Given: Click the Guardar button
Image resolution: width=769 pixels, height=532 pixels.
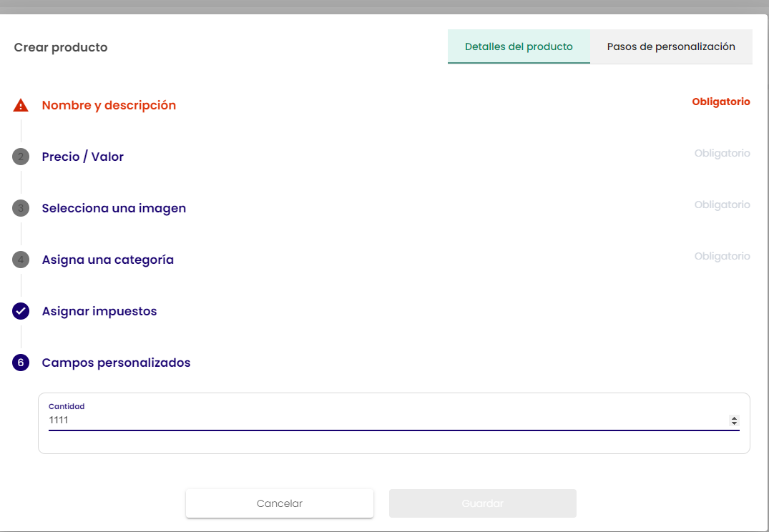Looking at the screenshot, I should [482, 503].
